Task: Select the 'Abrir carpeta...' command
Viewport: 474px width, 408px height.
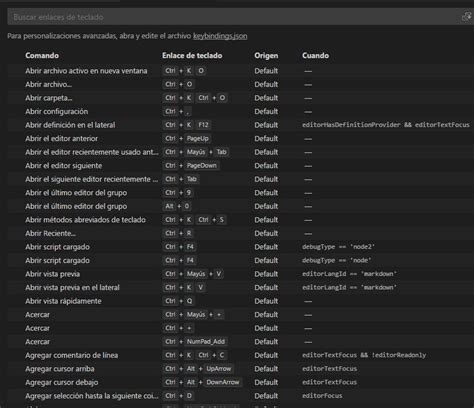Action: (x=49, y=98)
